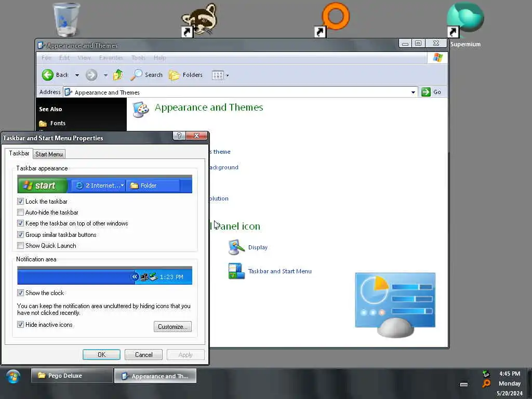Click the Start orb on the taskbar

point(13,377)
